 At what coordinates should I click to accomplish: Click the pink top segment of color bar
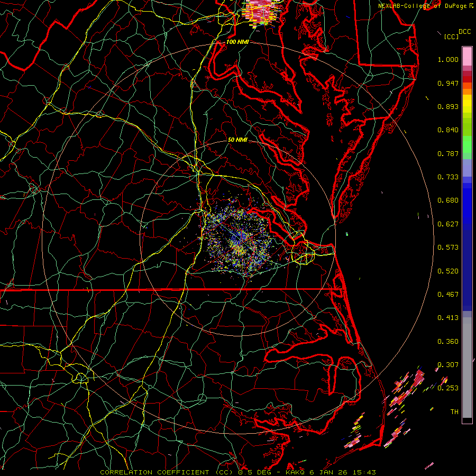tap(467, 57)
